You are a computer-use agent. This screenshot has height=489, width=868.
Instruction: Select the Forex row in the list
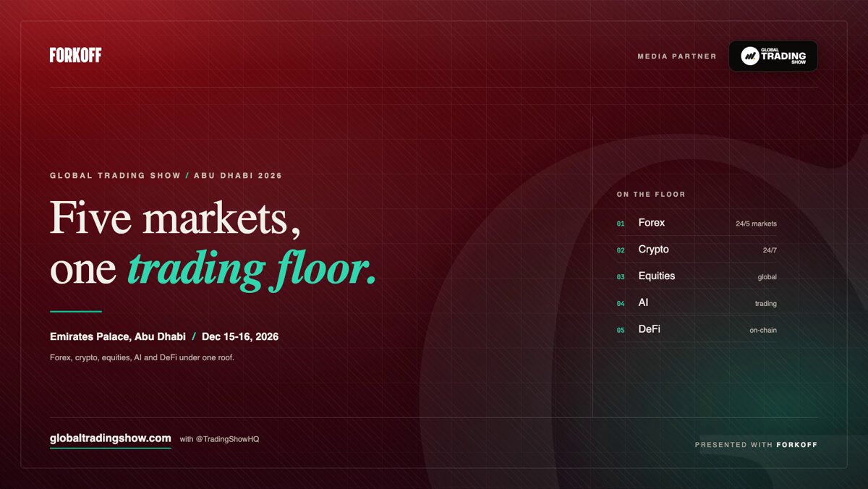697,223
